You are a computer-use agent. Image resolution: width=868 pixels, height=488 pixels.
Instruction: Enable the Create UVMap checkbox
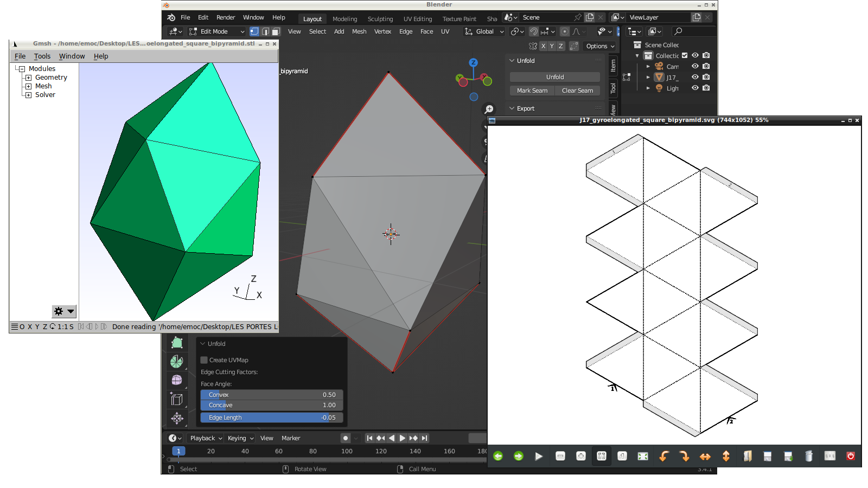tap(205, 360)
